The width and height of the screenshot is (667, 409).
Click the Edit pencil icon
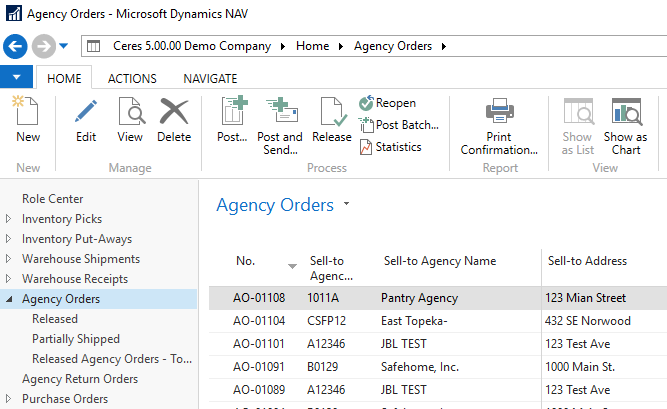click(x=86, y=111)
